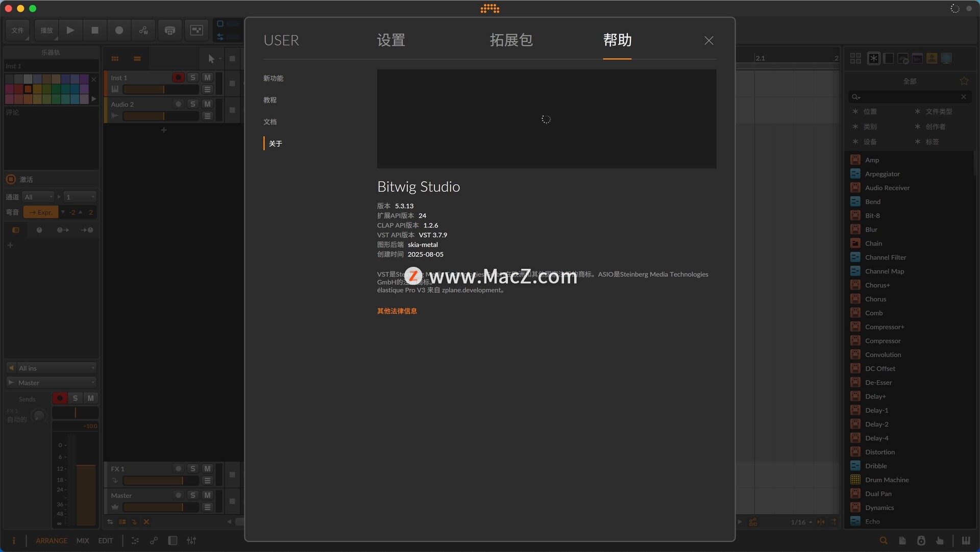This screenshot has width=980, height=552.
Task: Switch to the 设置 settings tab
Action: coord(391,40)
